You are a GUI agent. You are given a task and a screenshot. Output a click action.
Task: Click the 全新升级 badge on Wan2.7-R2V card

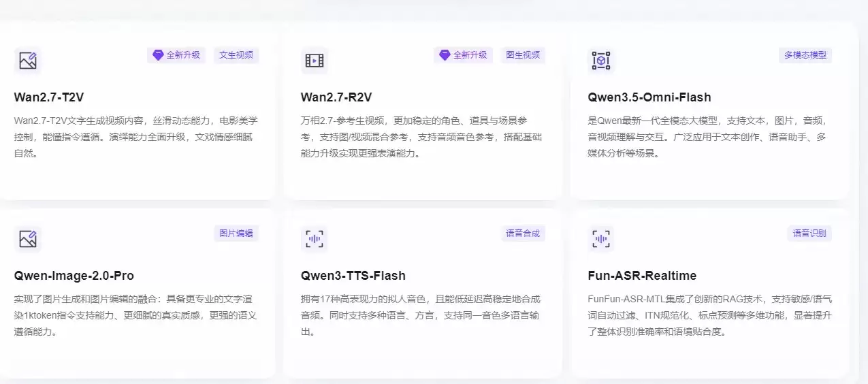click(463, 55)
